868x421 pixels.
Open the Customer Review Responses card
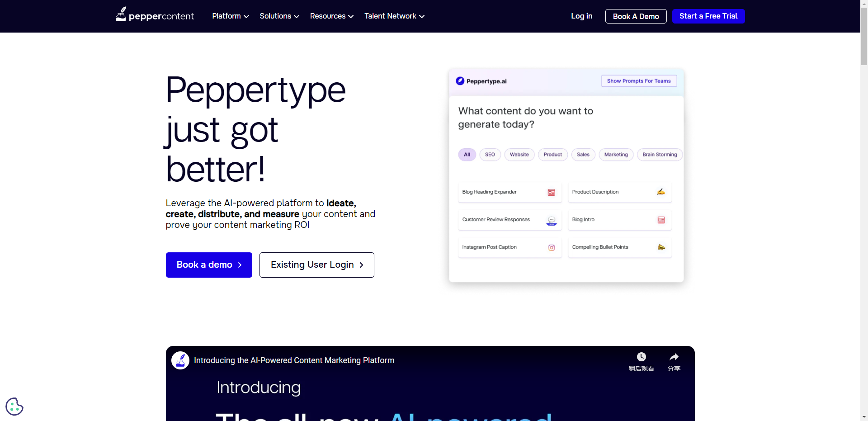point(510,220)
